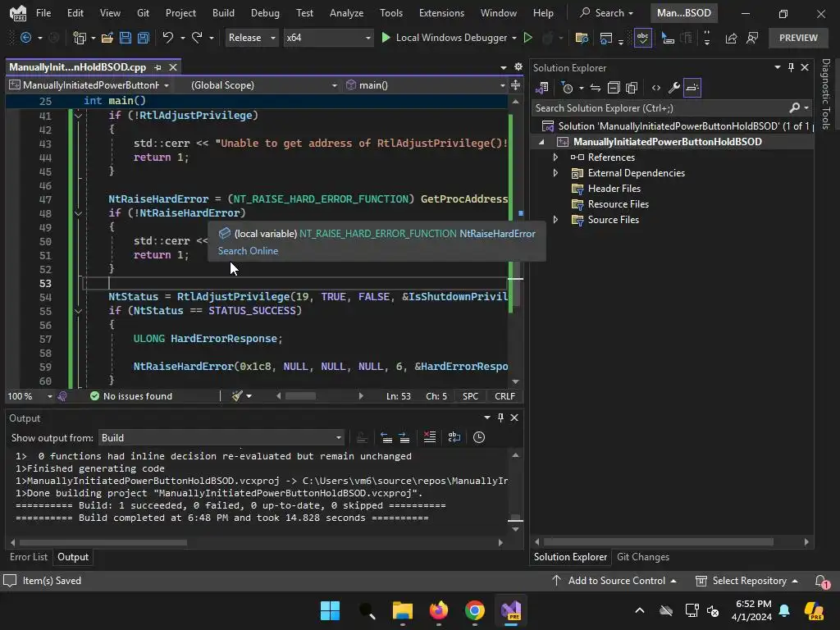Viewport: 840px width, 630px height.
Task: Click the No issues found indicator
Action: click(x=131, y=396)
